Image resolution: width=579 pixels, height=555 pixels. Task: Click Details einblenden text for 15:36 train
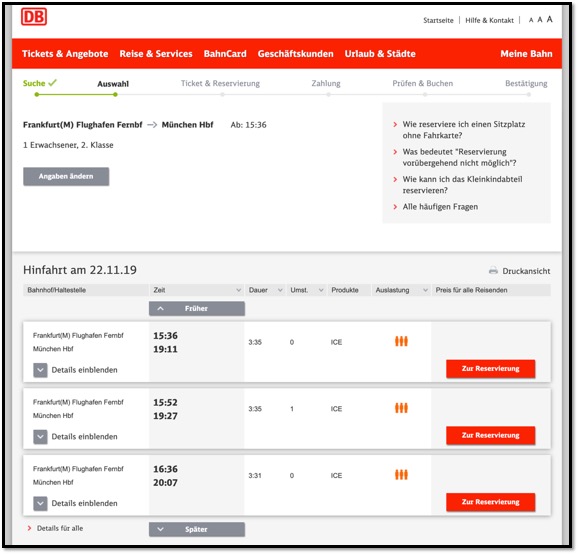pyautogui.click(x=84, y=370)
